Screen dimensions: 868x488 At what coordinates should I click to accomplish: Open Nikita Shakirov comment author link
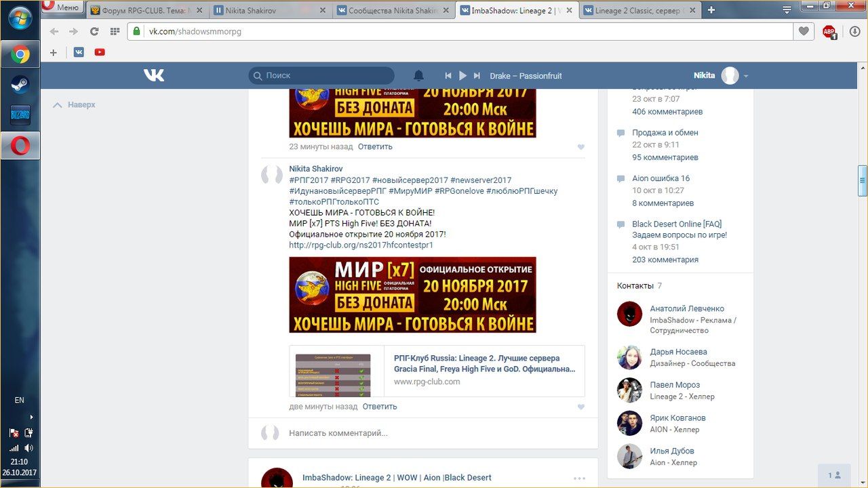click(316, 169)
